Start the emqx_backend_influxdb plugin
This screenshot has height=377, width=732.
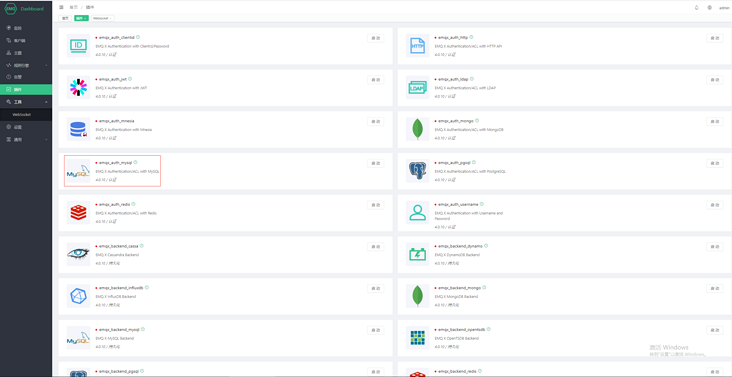click(375, 288)
